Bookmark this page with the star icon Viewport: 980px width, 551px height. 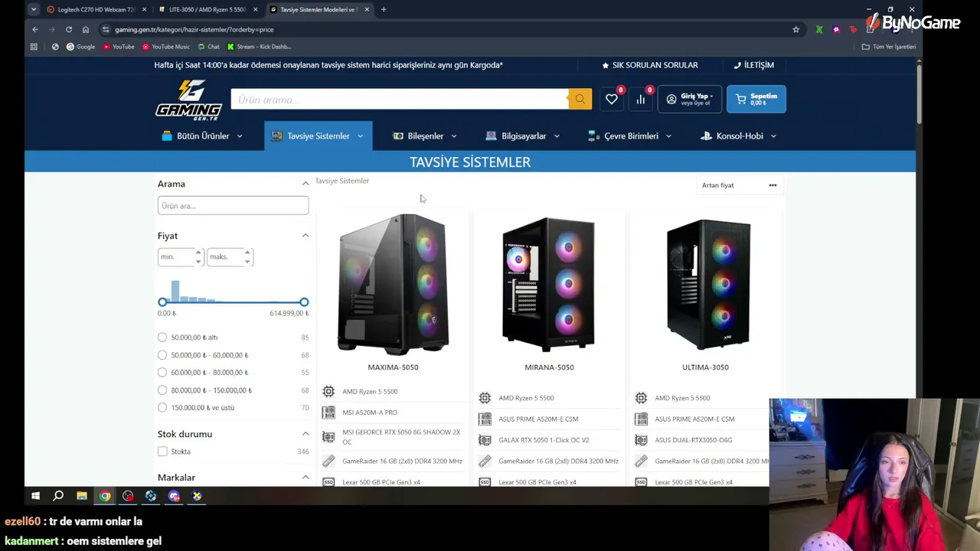point(796,30)
